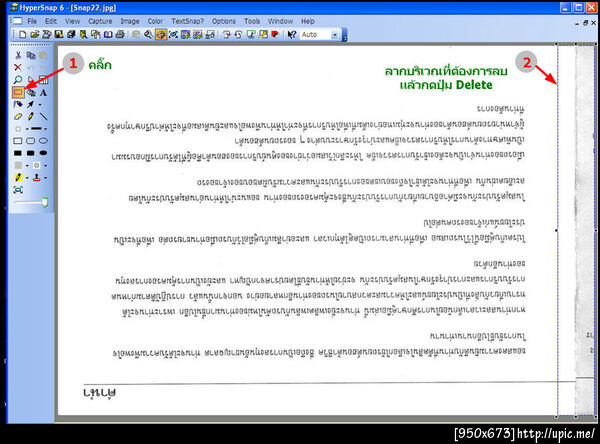The width and height of the screenshot is (600, 444).
Task: Open the Window menu
Action: pyautogui.click(x=280, y=21)
